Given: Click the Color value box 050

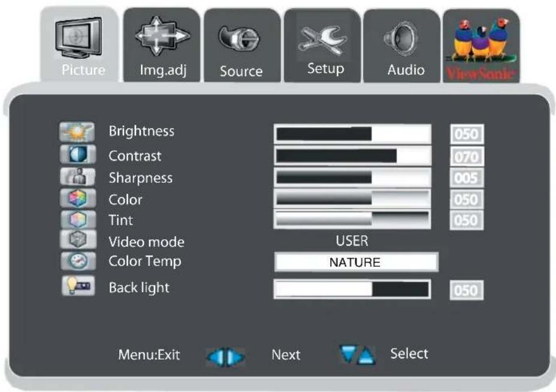Looking at the screenshot, I should 467,200.
